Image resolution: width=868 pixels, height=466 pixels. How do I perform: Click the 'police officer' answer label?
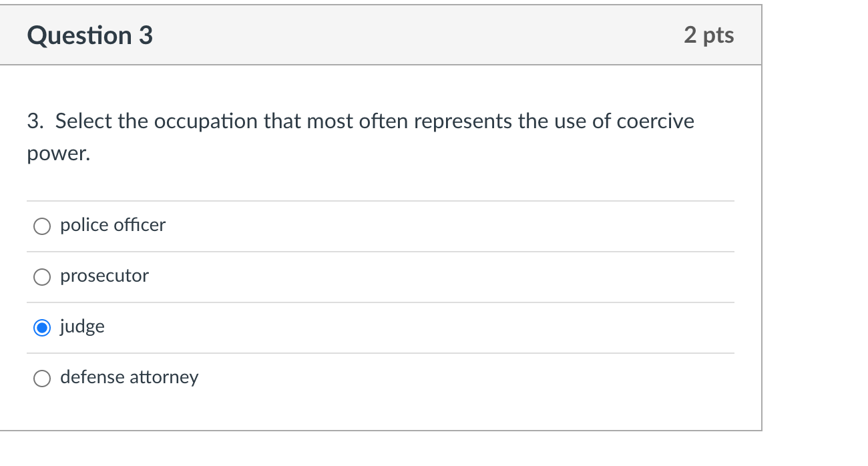point(112,226)
